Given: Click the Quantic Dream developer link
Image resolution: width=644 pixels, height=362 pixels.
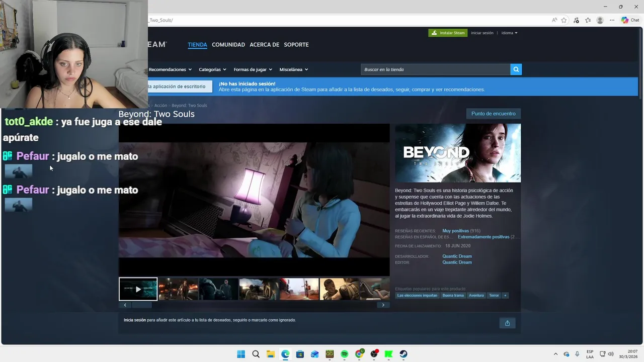Looking at the screenshot, I should (x=457, y=256).
